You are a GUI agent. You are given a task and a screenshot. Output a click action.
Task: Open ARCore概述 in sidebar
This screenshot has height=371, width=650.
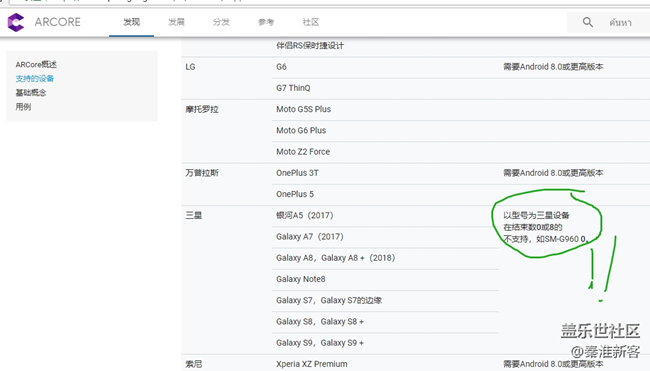(36, 65)
